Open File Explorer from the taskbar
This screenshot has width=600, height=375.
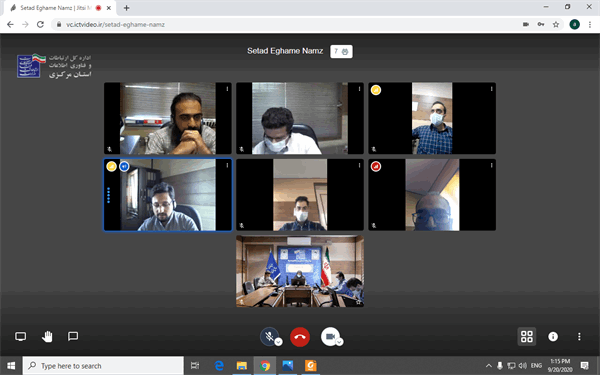click(x=241, y=366)
